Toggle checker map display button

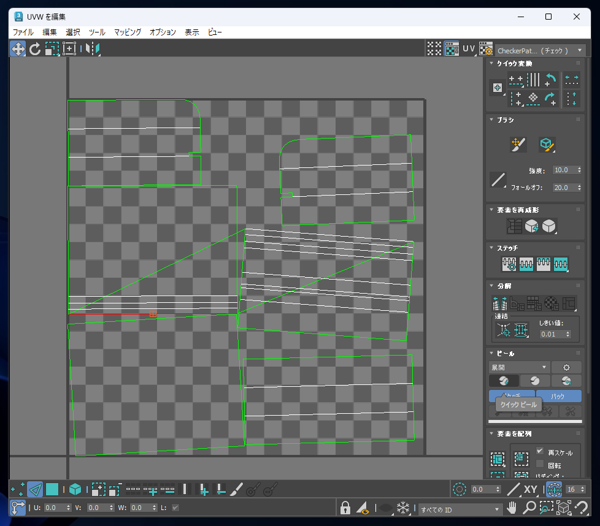452,49
